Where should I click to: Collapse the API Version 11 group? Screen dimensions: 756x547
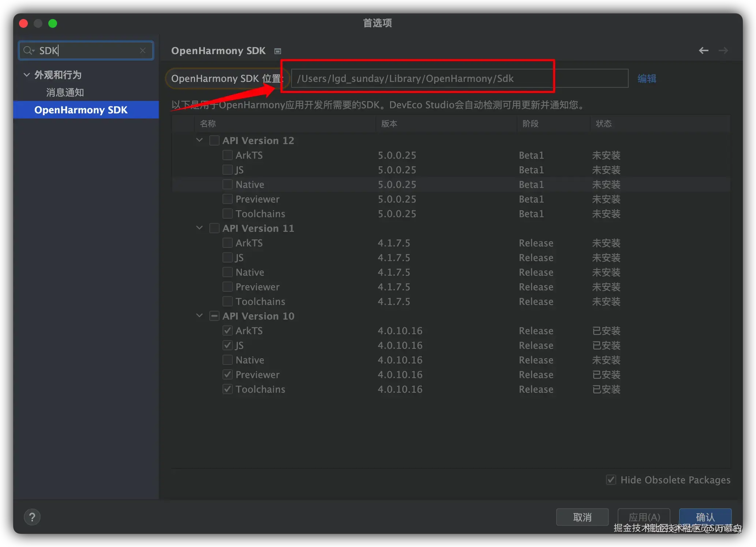[199, 228]
